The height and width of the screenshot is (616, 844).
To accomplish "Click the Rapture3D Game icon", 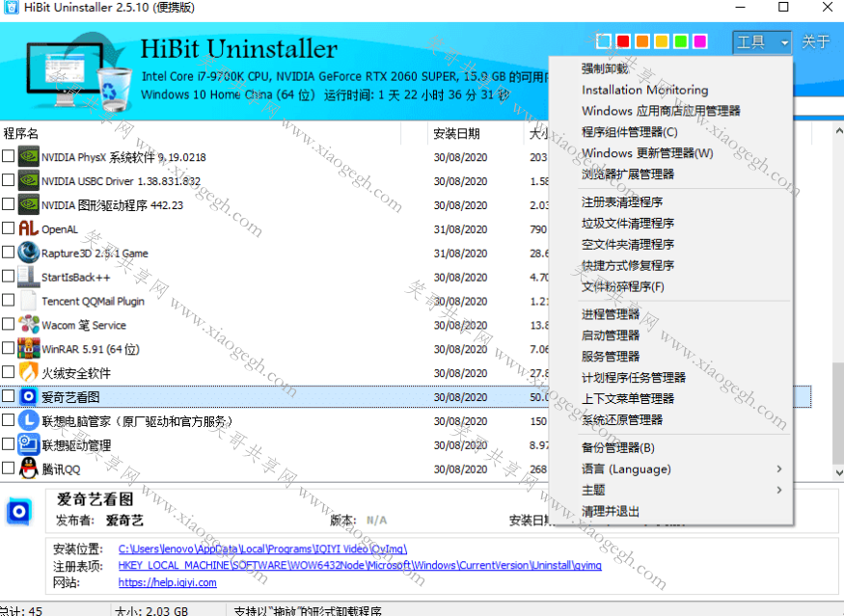I will click(x=29, y=253).
